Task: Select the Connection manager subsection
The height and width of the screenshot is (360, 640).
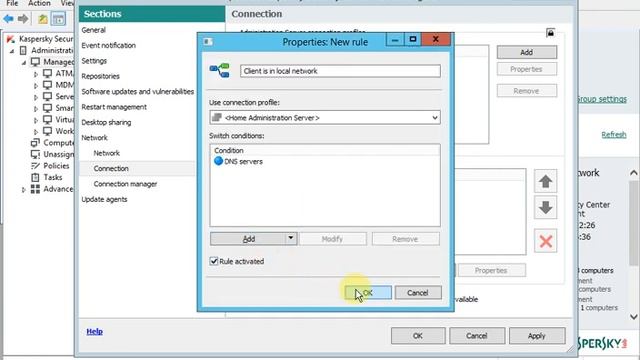Action: coord(125,184)
